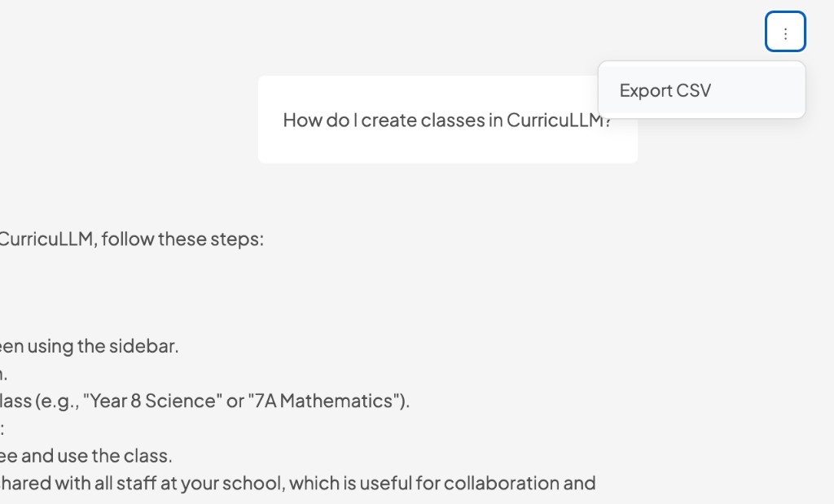Click the word "sidebar" in the steps
The image size is (834, 504).
pyautogui.click(x=149, y=346)
